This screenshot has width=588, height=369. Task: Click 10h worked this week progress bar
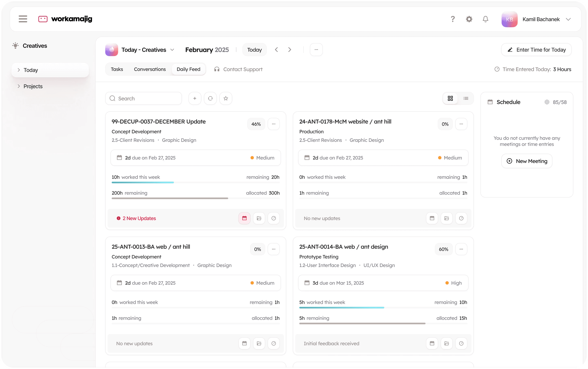(x=196, y=182)
